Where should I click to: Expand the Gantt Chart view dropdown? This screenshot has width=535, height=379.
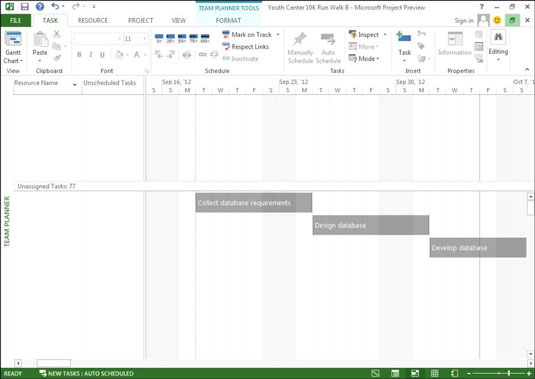[13, 57]
